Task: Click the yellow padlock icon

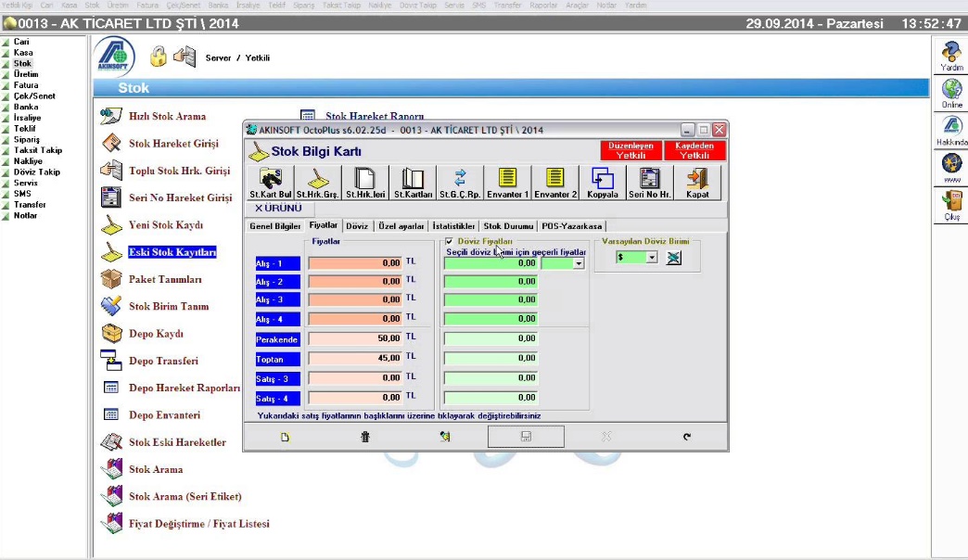Action: (x=159, y=57)
